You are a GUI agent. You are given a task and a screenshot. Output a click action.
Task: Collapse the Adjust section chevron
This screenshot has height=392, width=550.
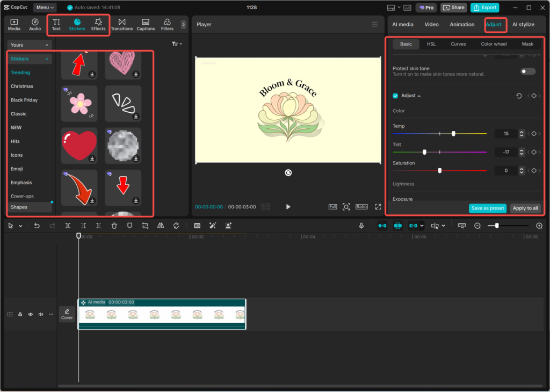(x=419, y=96)
